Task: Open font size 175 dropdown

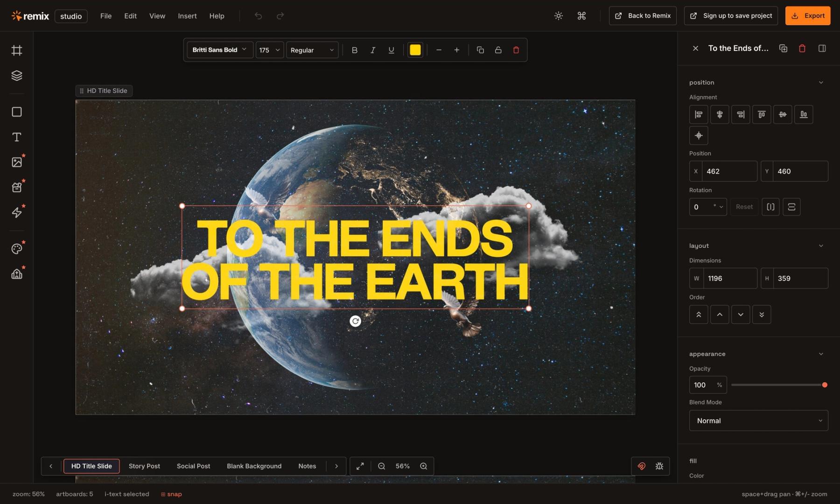Action: [x=270, y=50]
